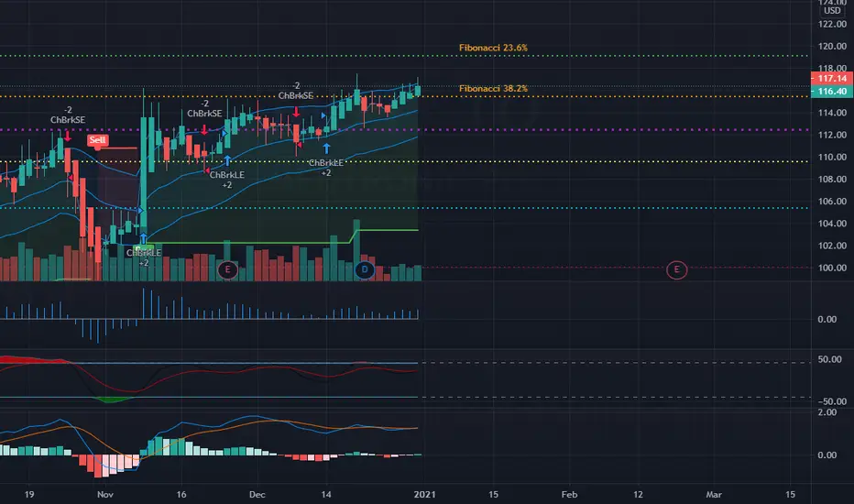Click the upcoming earnings E marker in February

(x=676, y=269)
